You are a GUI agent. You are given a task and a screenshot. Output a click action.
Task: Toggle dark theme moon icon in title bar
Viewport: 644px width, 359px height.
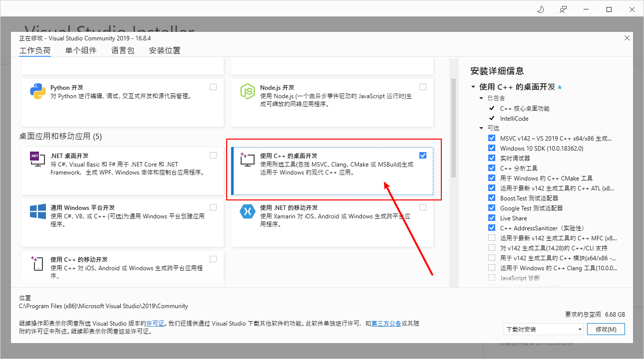(540, 9)
